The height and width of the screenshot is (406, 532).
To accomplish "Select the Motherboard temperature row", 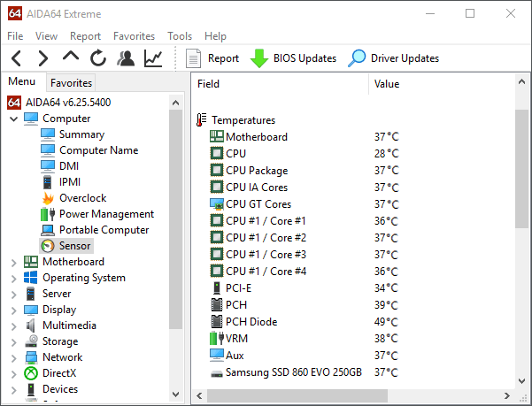I will tap(353, 137).
